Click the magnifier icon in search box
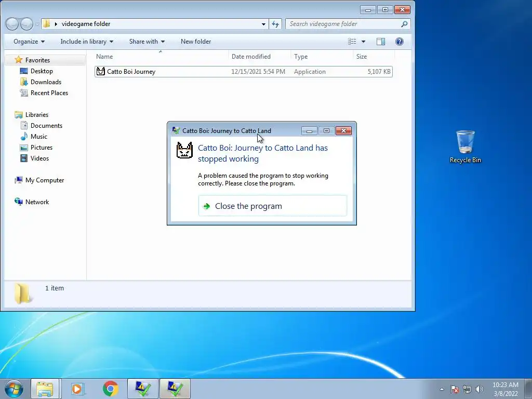532x399 pixels. 404,24
